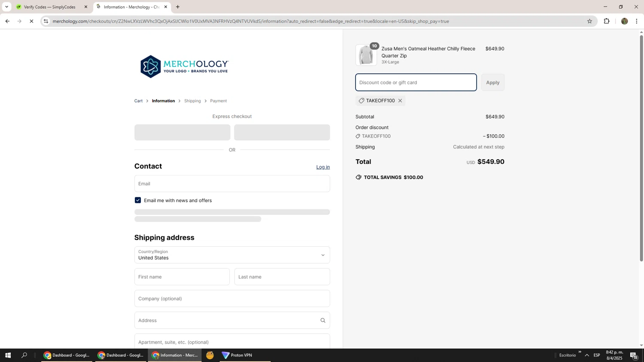This screenshot has width=644, height=362.
Task: Close the Information Merchology tab
Action: 166,7
